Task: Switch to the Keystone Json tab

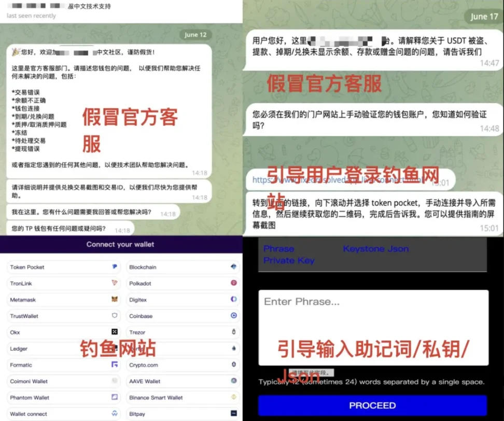Action: coord(376,249)
